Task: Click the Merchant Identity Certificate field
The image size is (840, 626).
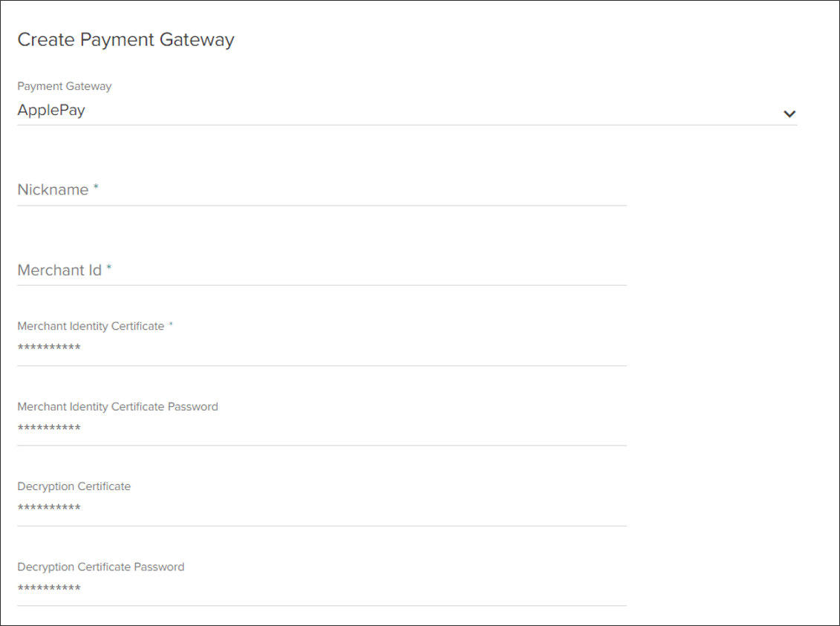Action: coord(319,346)
